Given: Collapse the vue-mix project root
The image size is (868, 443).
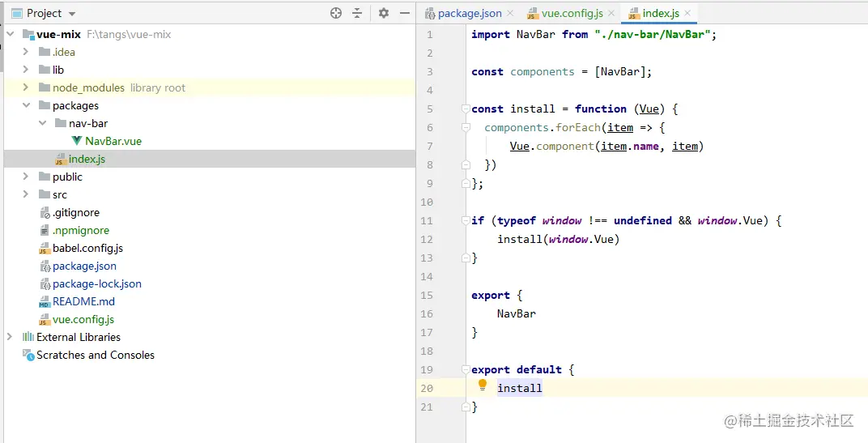Looking at the screenshot, I should click(x=10, y=34).
